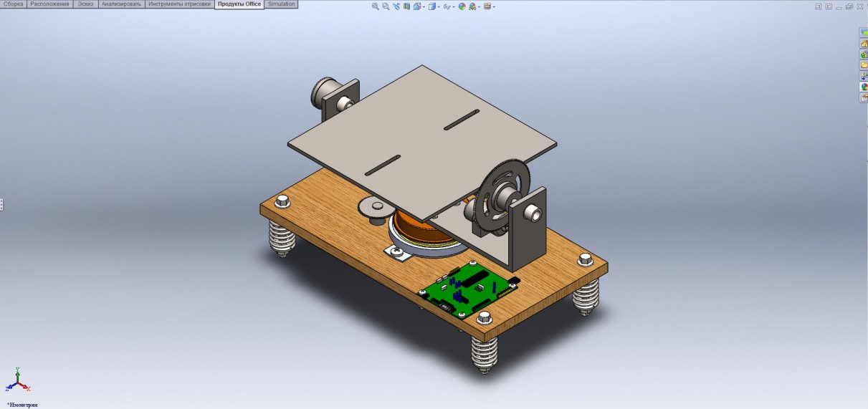Open SolidWorks Resources in the task pane
This screenshot has height=409, width=868.
tap(864, 32)
